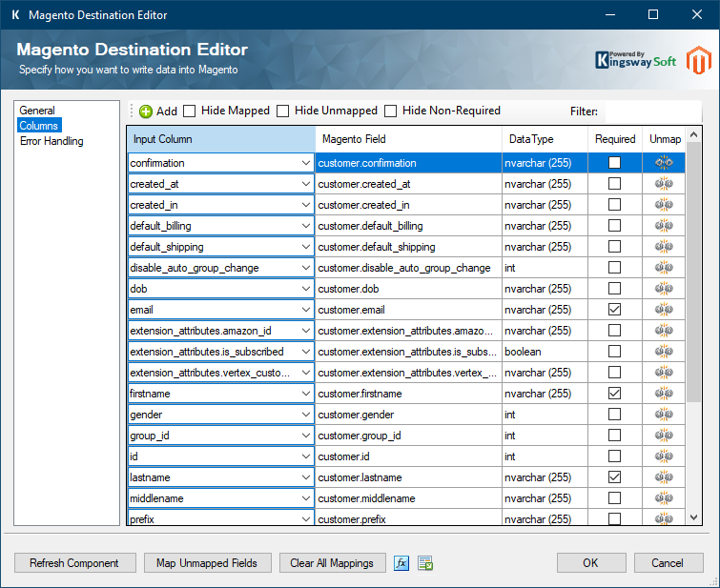
Task: Click the mapping table icon beside fx
Action: pyautogui.click(x=425, y=563)
